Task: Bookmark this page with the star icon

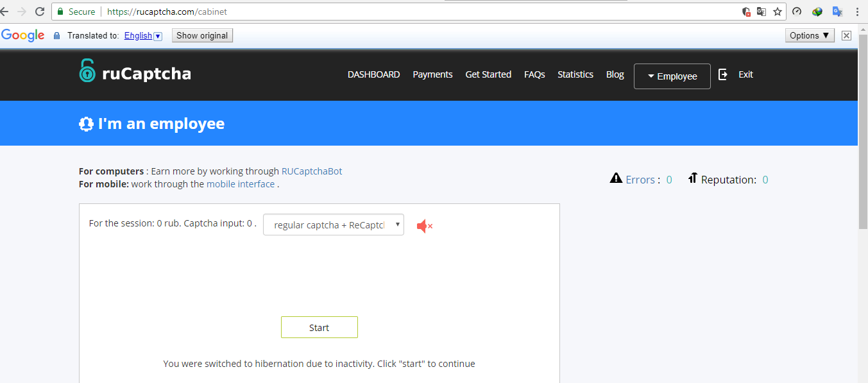Action: [x=778, y=12]
